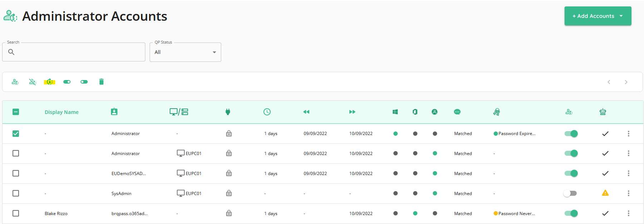Go to the next page chevron
The width and height of the screenshot is (644, 224).
point(626,82)
